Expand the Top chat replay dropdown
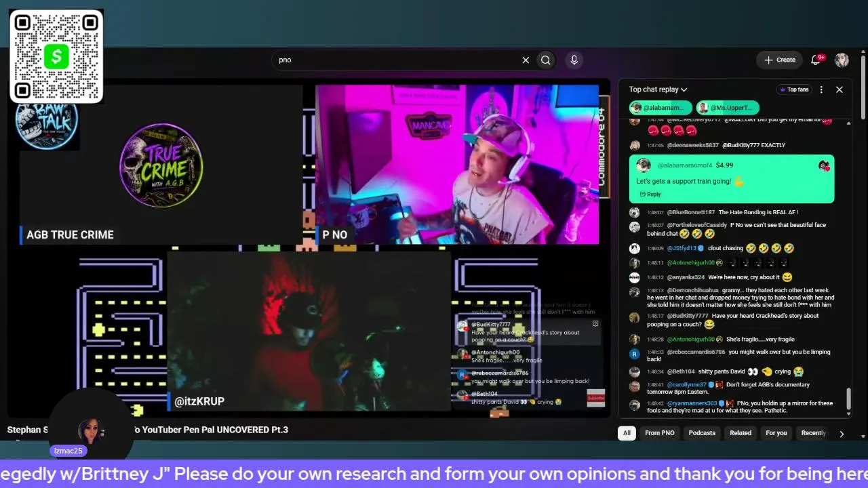The height and width of the screenshot is (488, 868). click(658, 89)
